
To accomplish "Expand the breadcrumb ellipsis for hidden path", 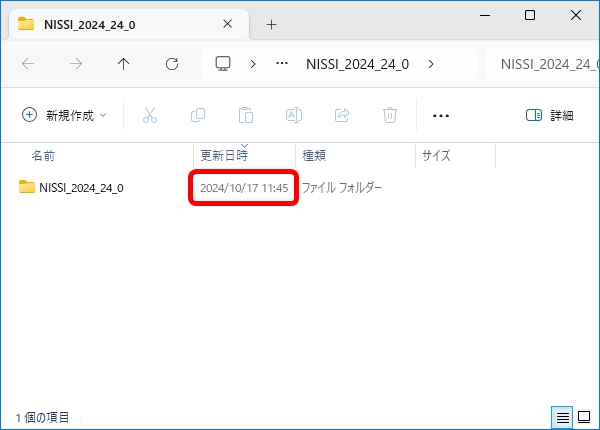I will pyautogui.click(x=283, y=64).
